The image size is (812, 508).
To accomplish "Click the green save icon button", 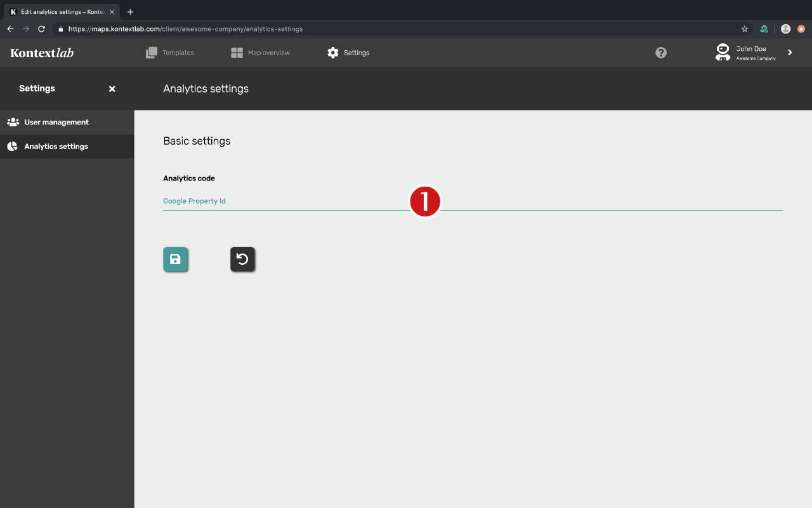I will [176, 259].
